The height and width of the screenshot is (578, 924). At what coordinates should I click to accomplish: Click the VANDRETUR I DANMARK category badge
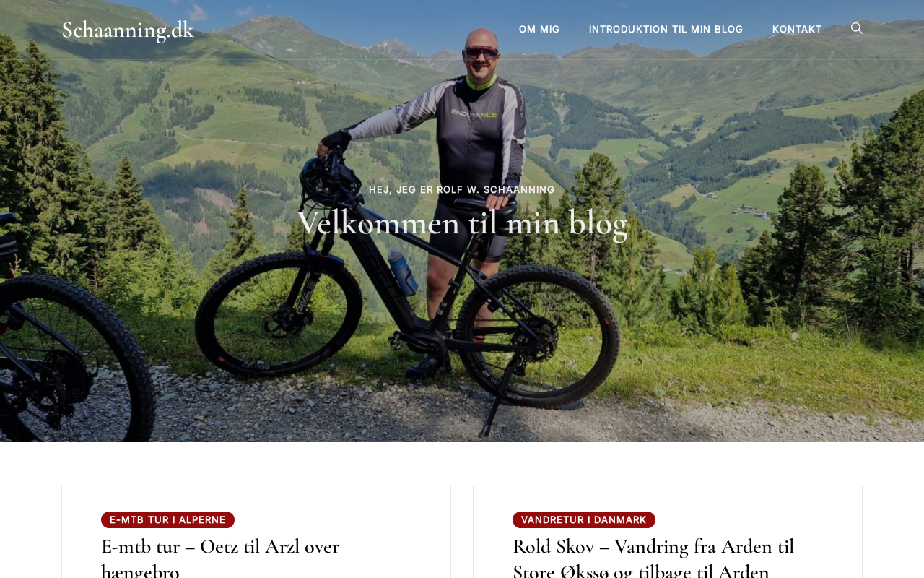[584, 520]
